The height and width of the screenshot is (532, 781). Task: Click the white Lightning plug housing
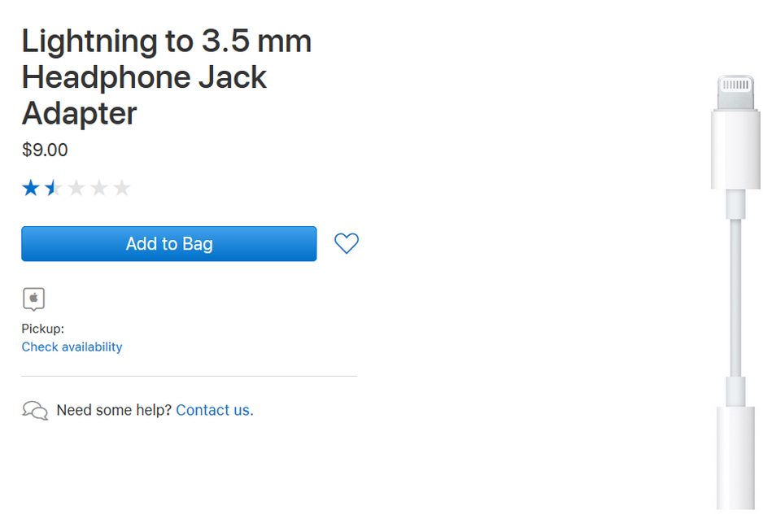735,149
